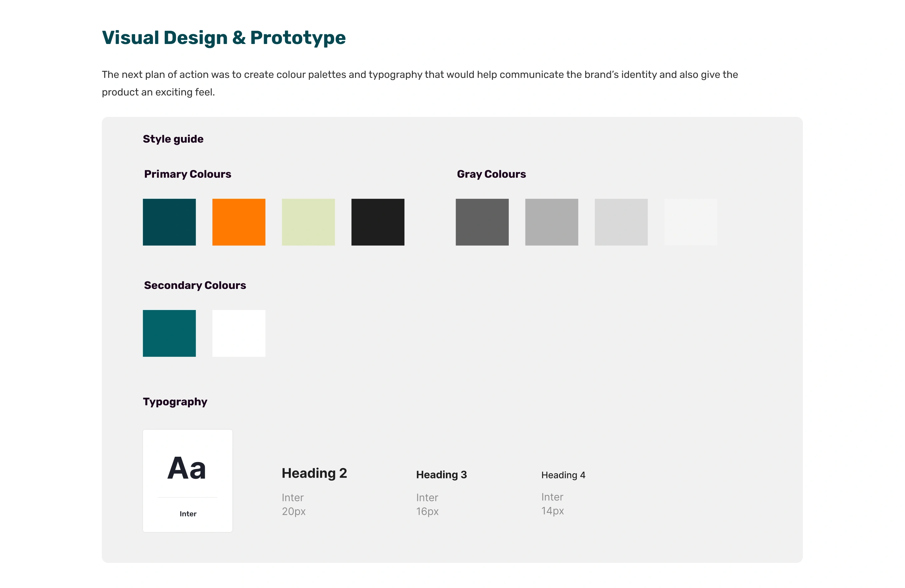Click the Heading 2 type sample
The width and height of the screenshot is (905, 588).
pos(314,473)
